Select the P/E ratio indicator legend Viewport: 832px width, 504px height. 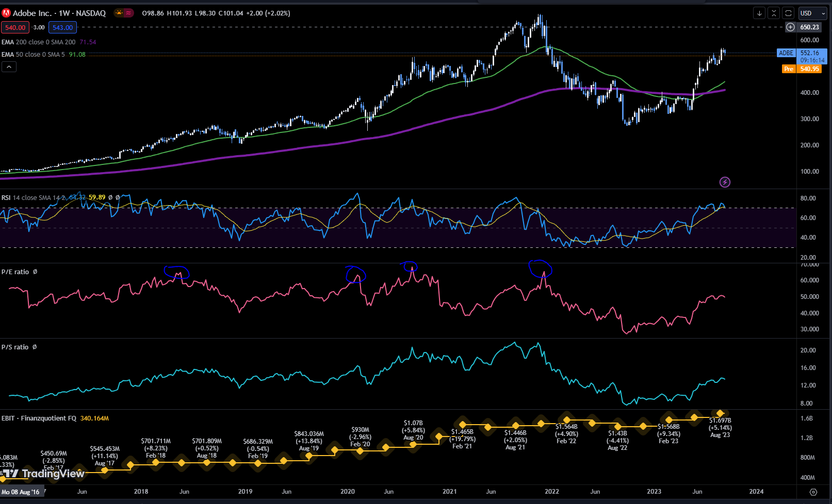click(x=14, y=272)
